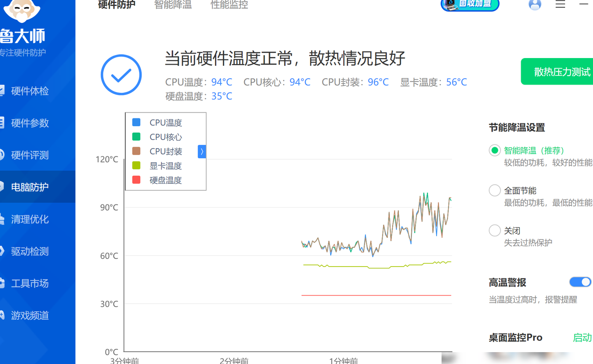593x364 pixels.
Task: Open 硬件评测 in the sidebar
Action: pos(30,155)
